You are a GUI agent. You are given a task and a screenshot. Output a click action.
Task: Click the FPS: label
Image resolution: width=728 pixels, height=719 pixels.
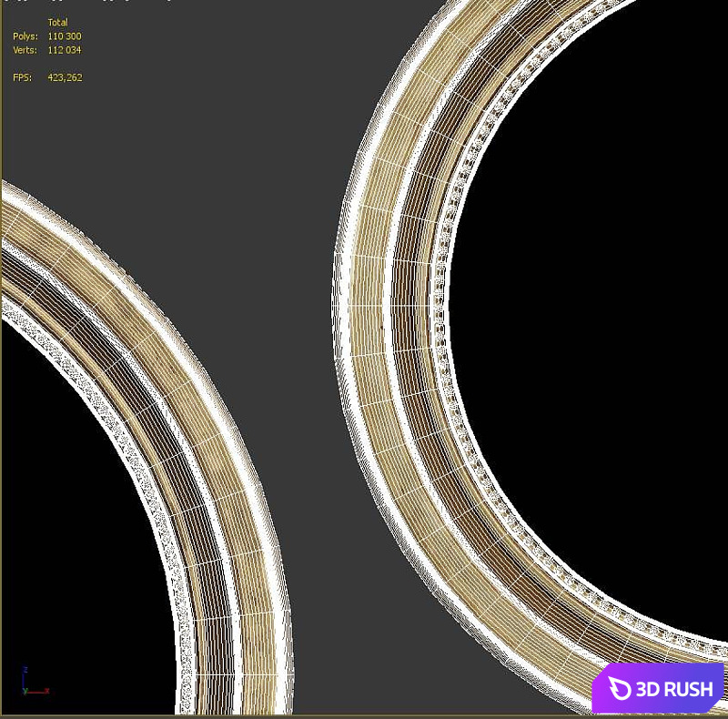coord(22,77)
